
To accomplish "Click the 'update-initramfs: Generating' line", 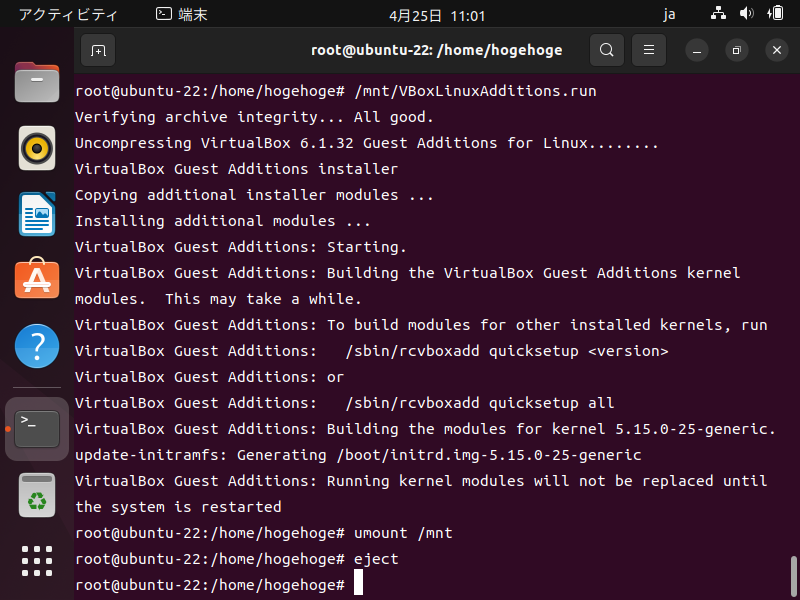I will 358,455.
